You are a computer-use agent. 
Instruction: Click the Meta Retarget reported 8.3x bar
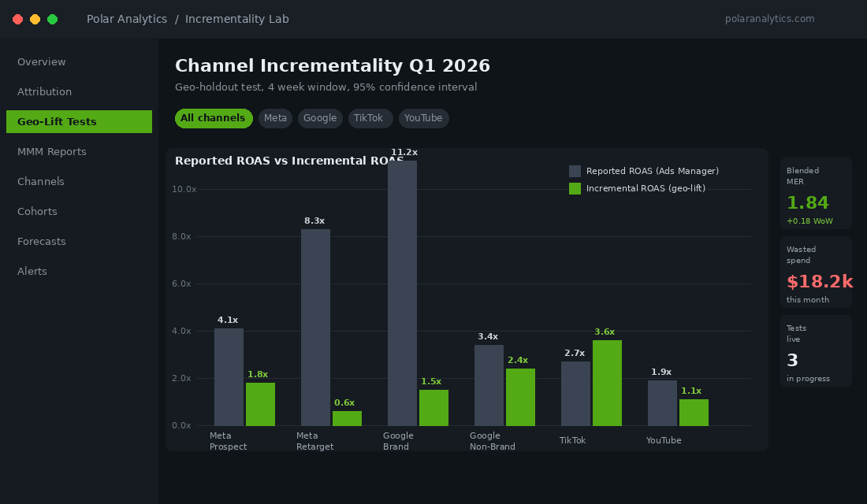point(316,328)
